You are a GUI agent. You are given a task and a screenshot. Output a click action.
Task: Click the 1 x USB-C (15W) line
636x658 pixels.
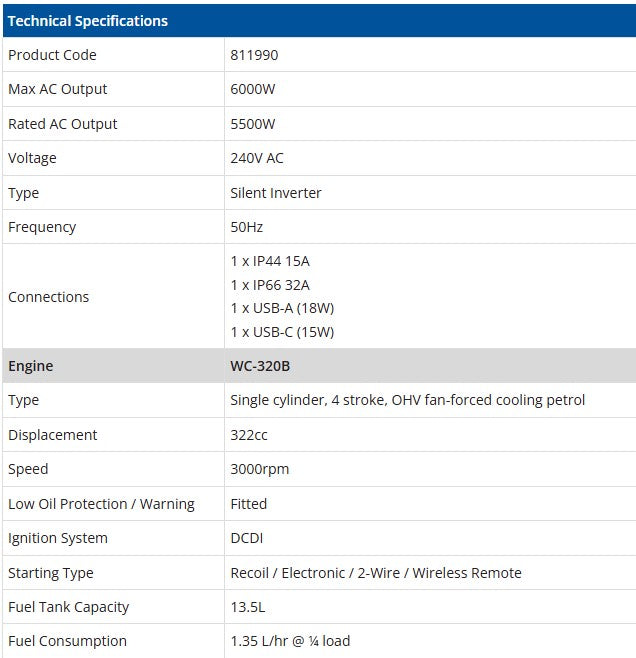tap(282, 332)
